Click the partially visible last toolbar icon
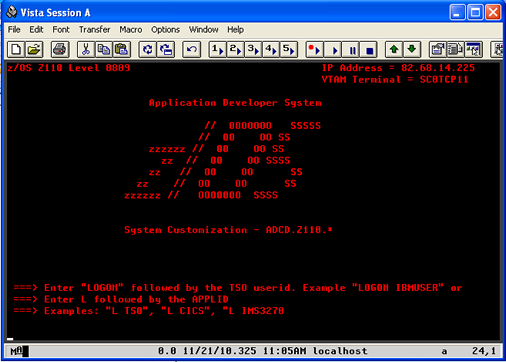Image resolution: width=506 pixels, height=362 pixels. tap(498, 50)
